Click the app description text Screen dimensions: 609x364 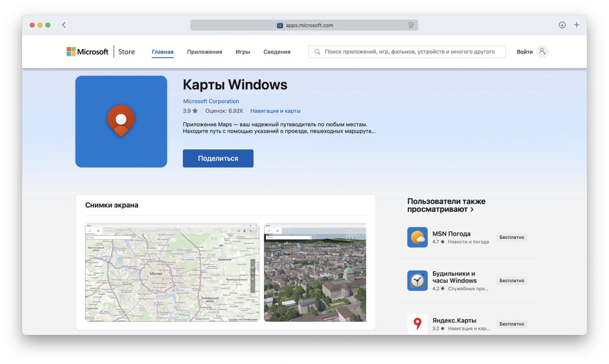point(279,128)
